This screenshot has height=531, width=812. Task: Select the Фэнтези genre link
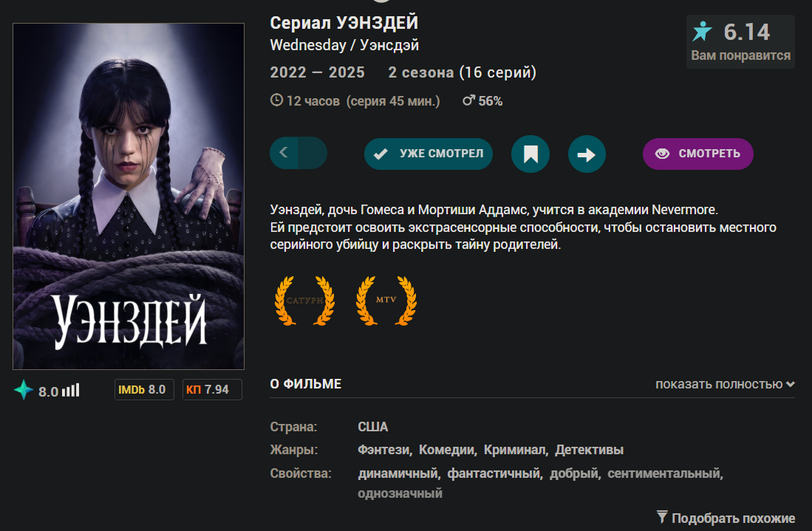[383, 450]
